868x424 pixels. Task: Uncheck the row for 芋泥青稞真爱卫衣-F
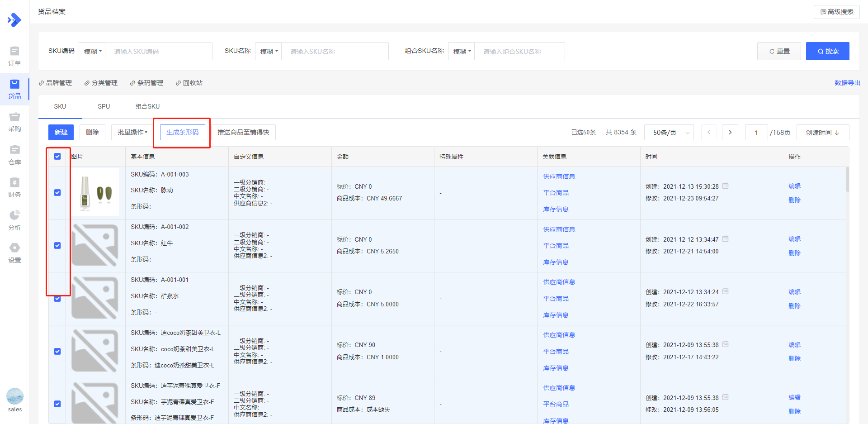[57, 404]
